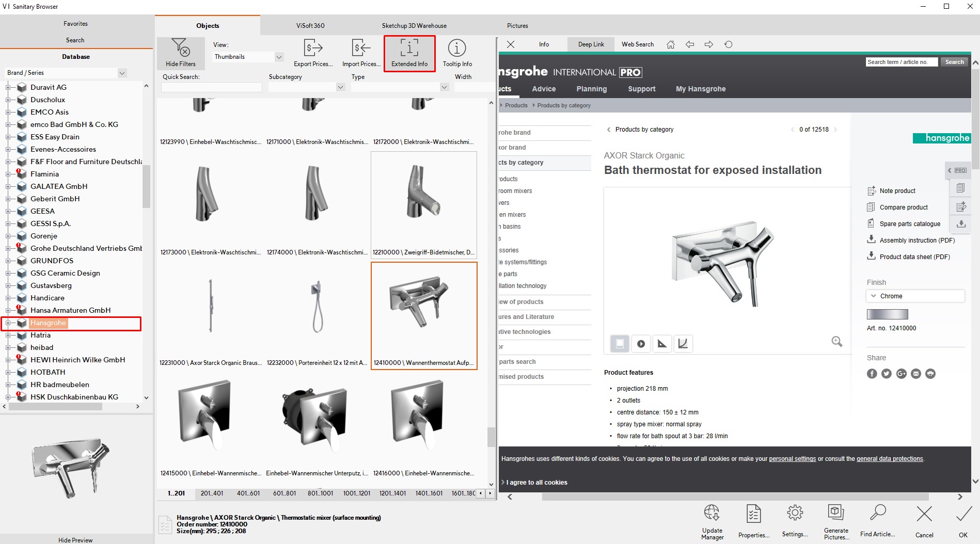Select the Hansgrohe brand in the database tree
This screenshot has width=980, height=544.
[x=49, y=323]
